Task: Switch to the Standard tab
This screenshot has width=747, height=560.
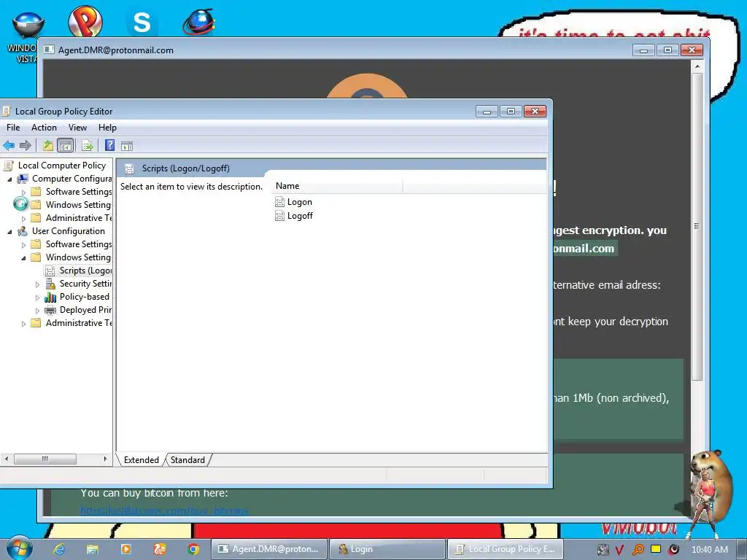Action: tap(187, 460)
